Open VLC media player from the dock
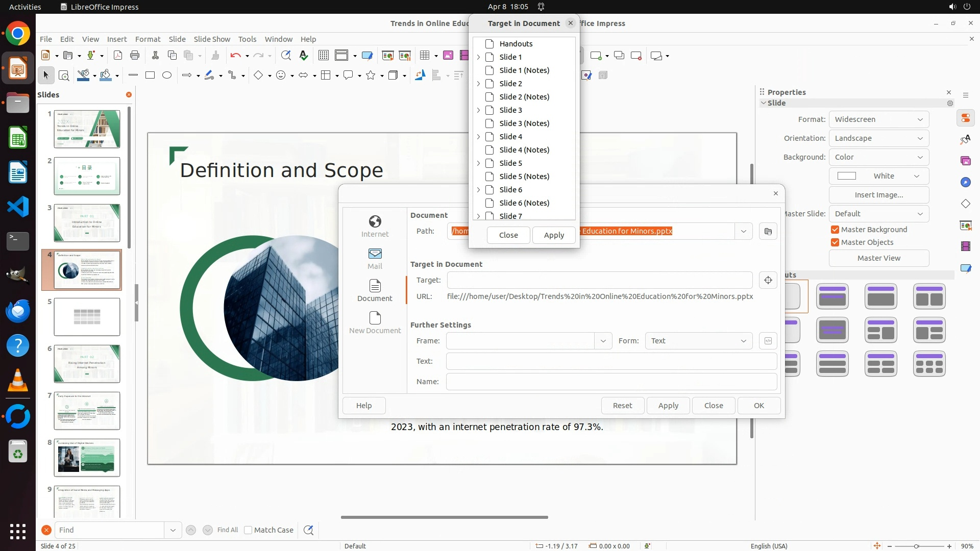Image resolution: width=980 pixels, height=551 pixels. coord(18,381)
